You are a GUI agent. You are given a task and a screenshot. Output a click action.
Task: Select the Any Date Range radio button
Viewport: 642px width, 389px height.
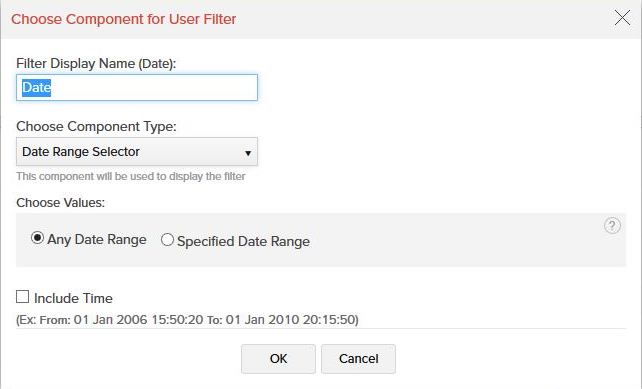(x=37, y=238)
